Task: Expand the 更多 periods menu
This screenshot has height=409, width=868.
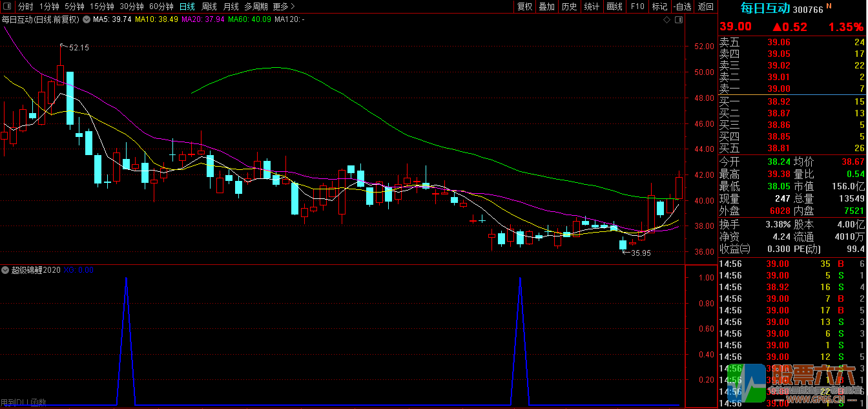Action: pos(284,6)
